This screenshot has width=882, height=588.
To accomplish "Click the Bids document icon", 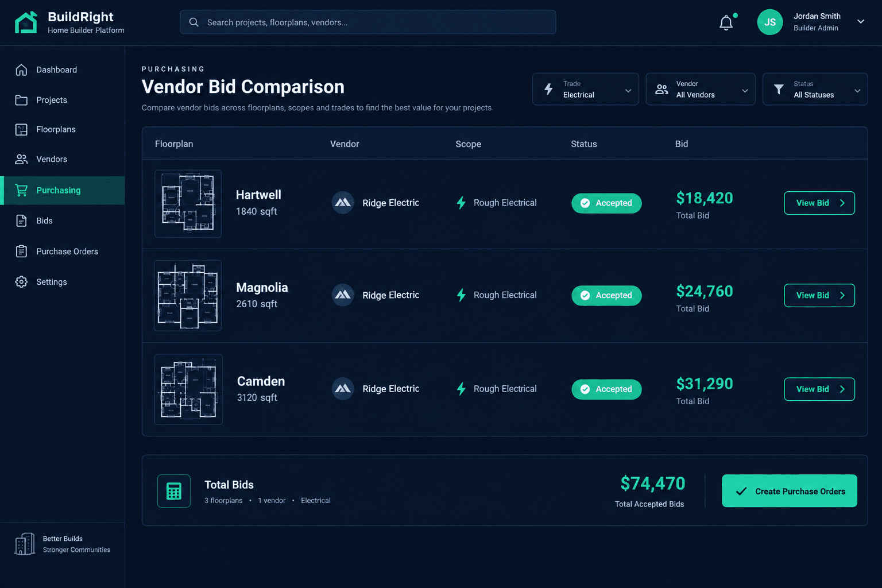I will (21, 220).
